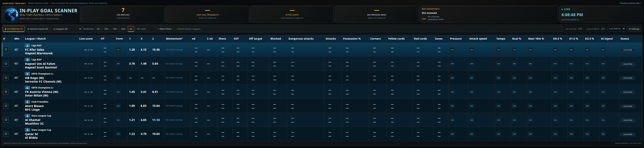
Task: Toggle the AI Scanner switch
Action: point(574,29)
